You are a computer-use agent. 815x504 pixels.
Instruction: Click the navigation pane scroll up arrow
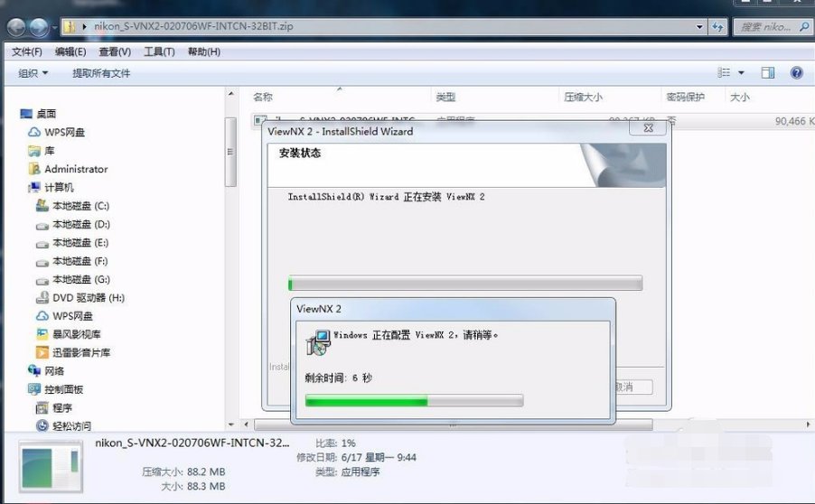(230, 94)
